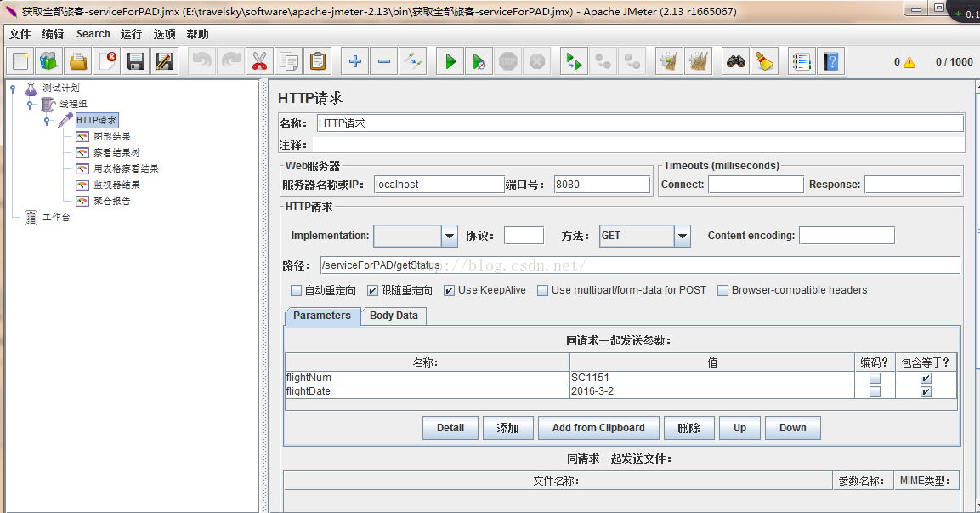
Task: Start the test with green play icon
Action: tap(450, 61)
